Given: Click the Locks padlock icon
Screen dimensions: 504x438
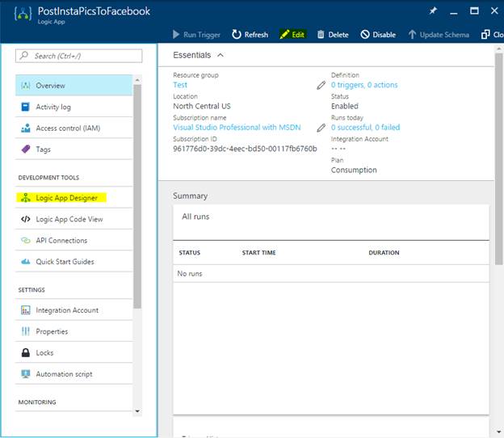Looking at the screenshot, I should pyautogui.click(x=25, y=352).
